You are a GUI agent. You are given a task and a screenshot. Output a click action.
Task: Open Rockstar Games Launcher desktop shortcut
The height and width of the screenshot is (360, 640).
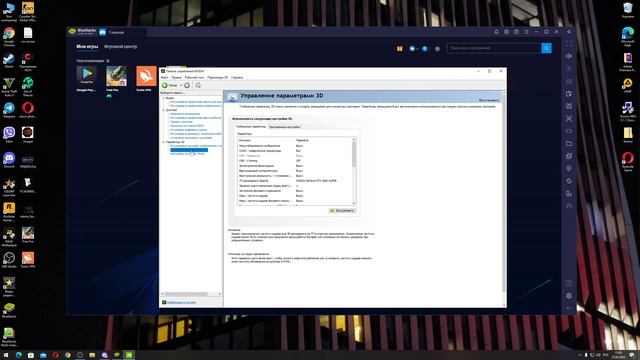[9, 211]
